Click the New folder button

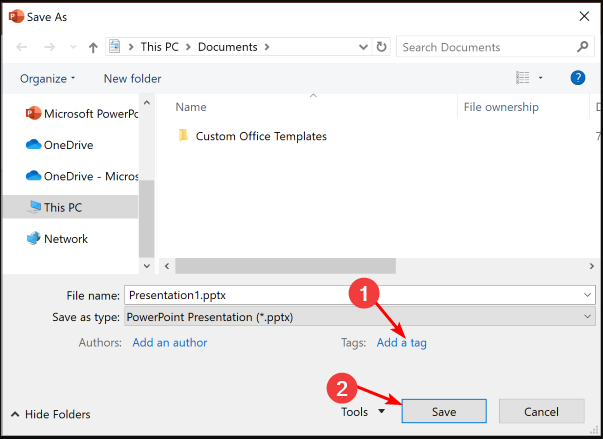132,78
